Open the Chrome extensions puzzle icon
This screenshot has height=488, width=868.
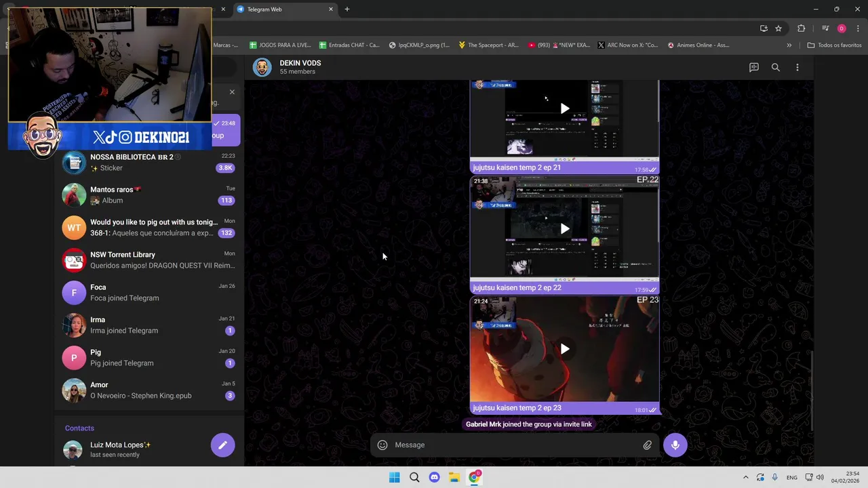pyautogui.click(x=802, y=28)
